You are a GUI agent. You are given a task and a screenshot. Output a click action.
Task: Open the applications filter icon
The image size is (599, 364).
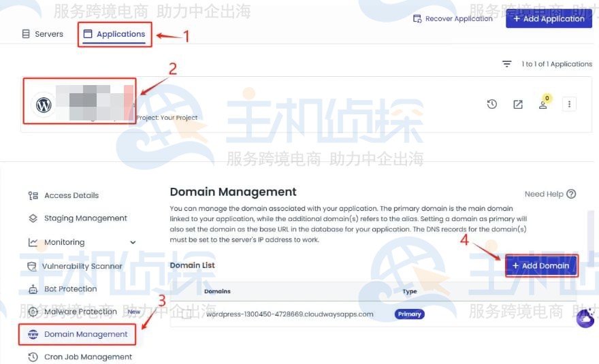(x=506, y=64)
